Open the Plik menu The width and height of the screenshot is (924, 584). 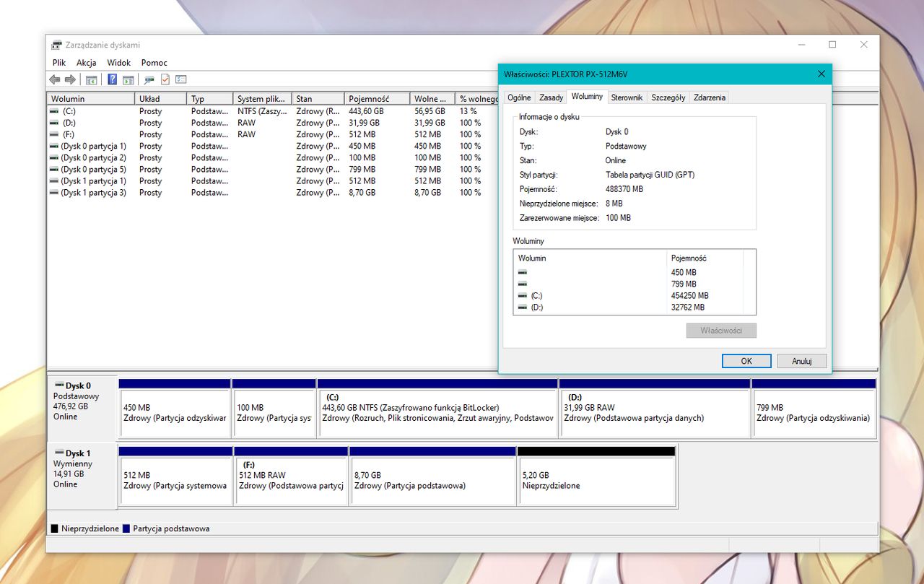point(59,63)
